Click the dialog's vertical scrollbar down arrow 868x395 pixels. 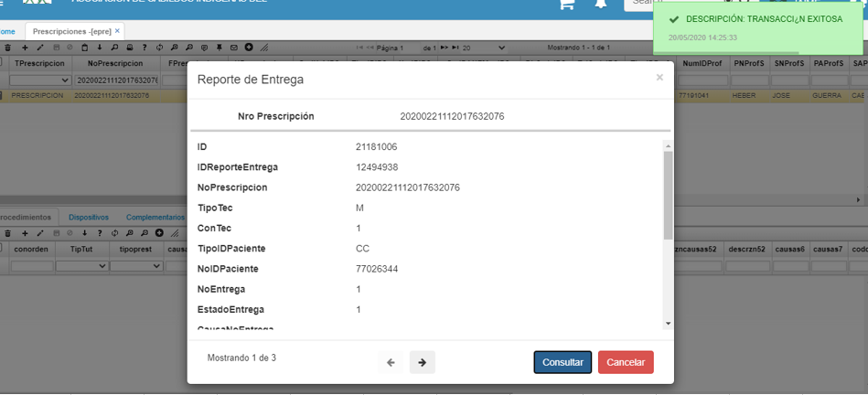tap(669, 324)
